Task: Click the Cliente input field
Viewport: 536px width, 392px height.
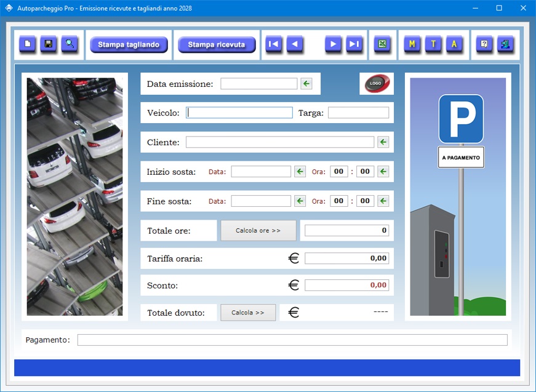Action: coord(280,142)
